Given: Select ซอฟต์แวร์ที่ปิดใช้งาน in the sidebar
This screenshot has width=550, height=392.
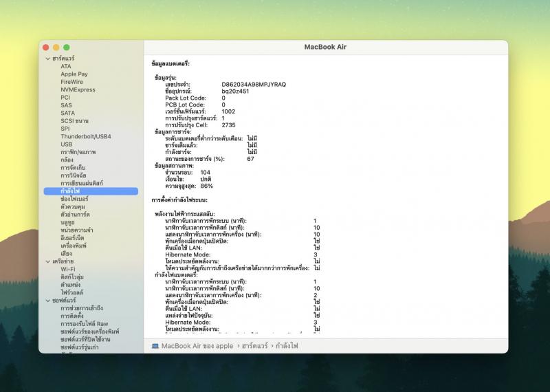Looking at the screenshot, I should pos(85,339).
